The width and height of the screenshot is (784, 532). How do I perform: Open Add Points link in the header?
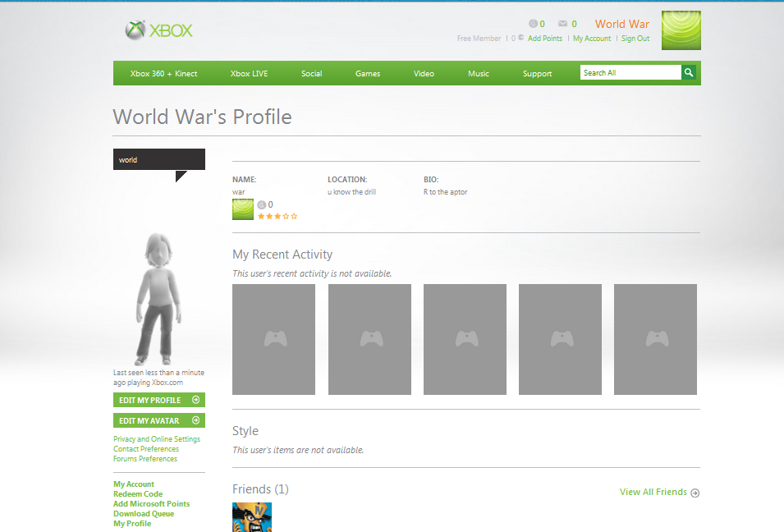click(x=545, y=39)
